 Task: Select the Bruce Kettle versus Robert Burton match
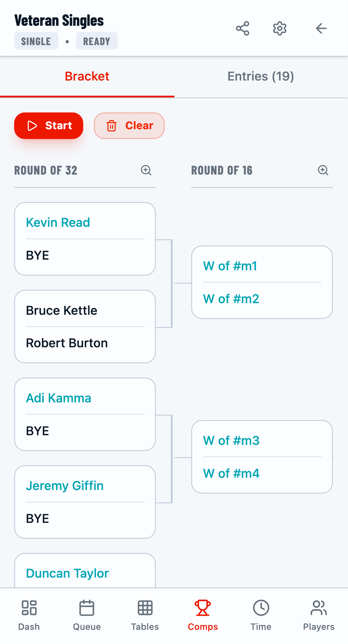pyautogui.click(x=85, y=326)
